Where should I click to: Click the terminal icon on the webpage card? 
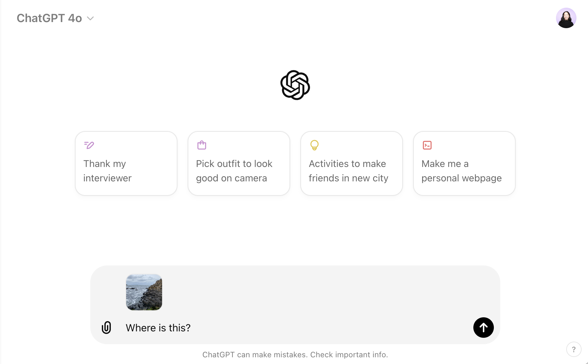tap(427, 145)
